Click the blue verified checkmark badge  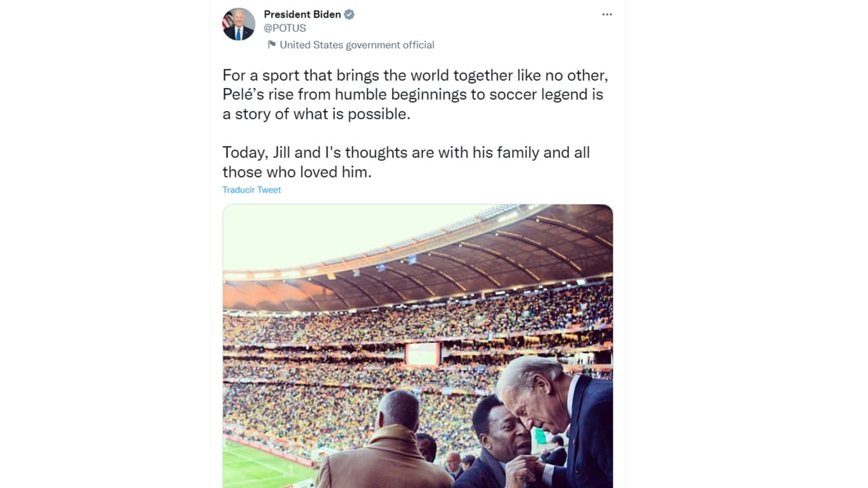point(349,14)
